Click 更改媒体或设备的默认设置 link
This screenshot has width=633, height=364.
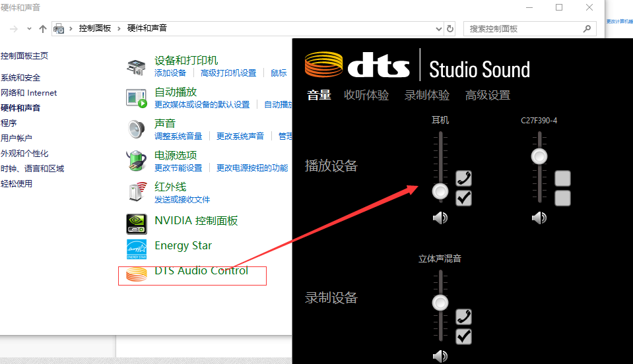[x=202, y=105]
